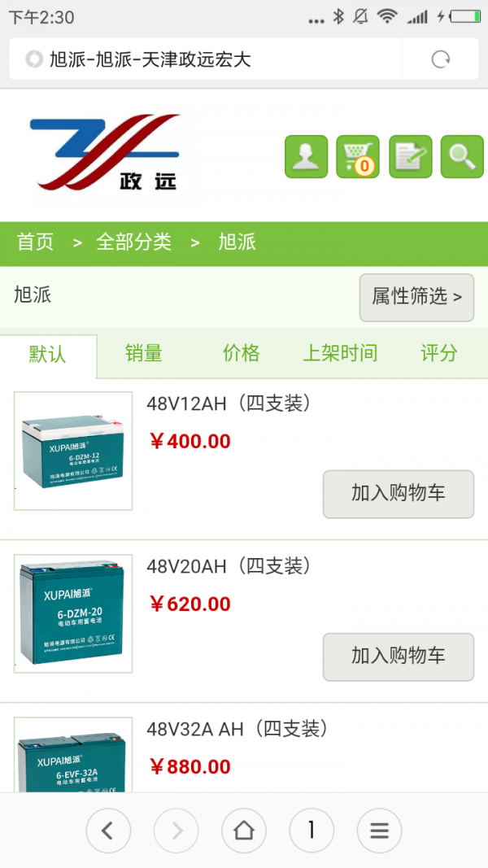The image size is (488, 868).
Task: Sort products by 销量
Action: (144, 352)
